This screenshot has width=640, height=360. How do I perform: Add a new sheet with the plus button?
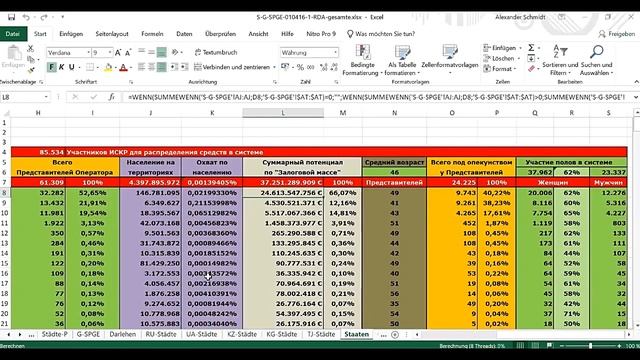pyautogui.click(x=395, y=334)
